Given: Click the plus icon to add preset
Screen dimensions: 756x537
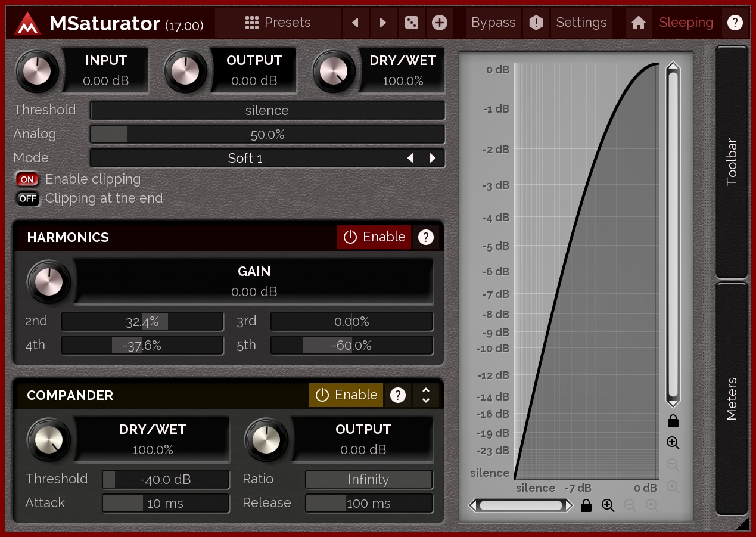Looking at the screenshot, I should tap(439, 23).
